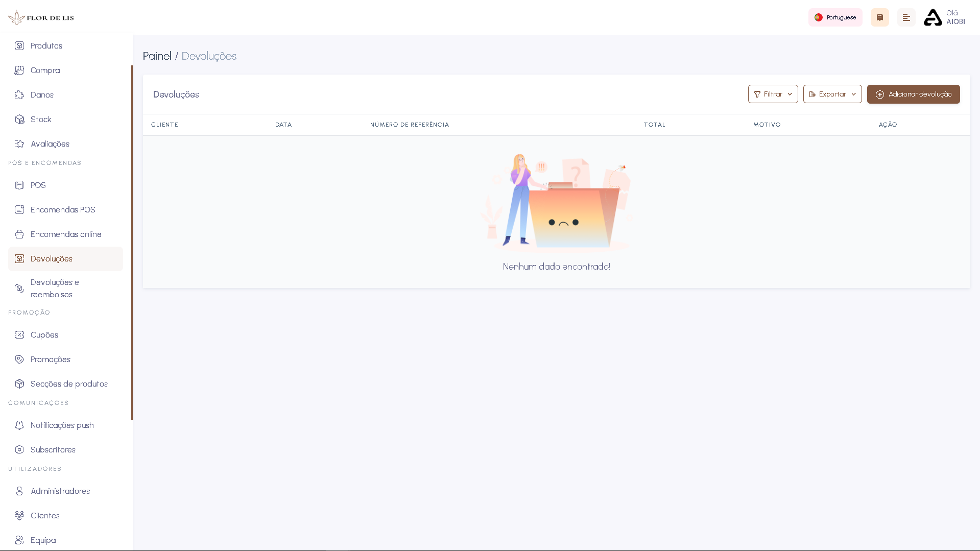This screenshot has height=551, width=980.
Task: Toggle the Devoluções e reembolsos section
Action: coord(54,288)
